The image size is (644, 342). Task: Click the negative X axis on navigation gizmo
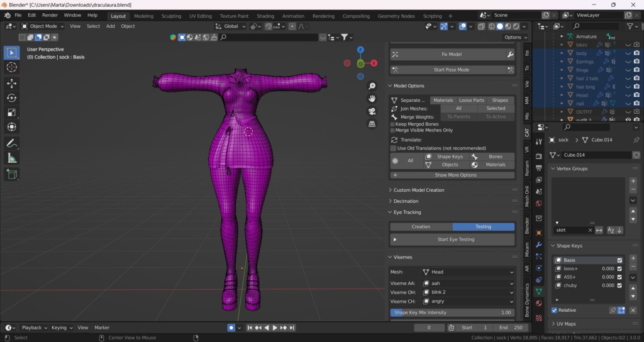[x=347, y=63]
